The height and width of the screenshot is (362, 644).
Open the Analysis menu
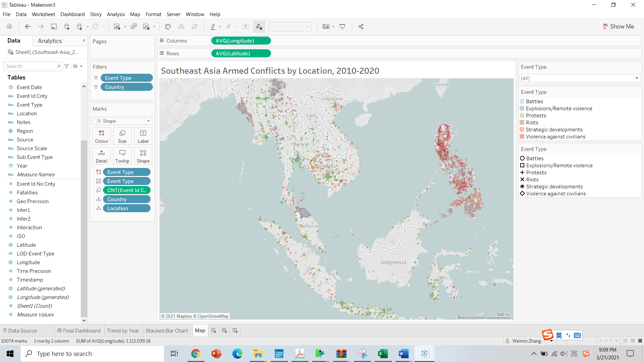point(116,14)
